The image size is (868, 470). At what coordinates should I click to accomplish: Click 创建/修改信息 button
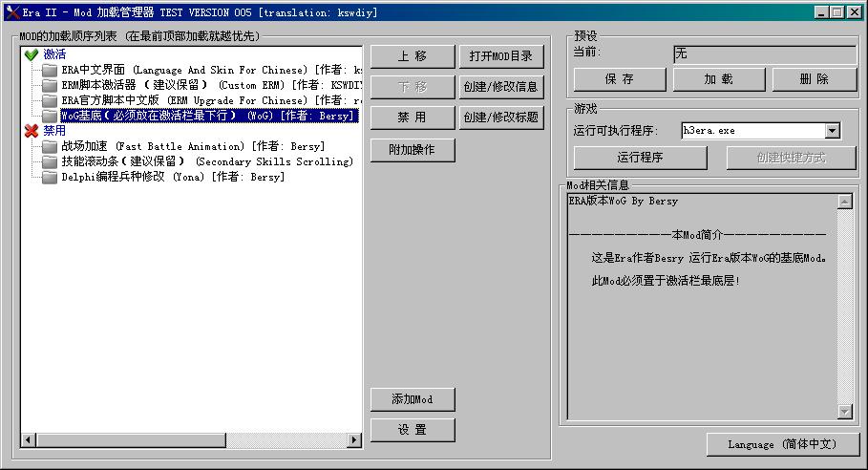[x=500, y=87]
